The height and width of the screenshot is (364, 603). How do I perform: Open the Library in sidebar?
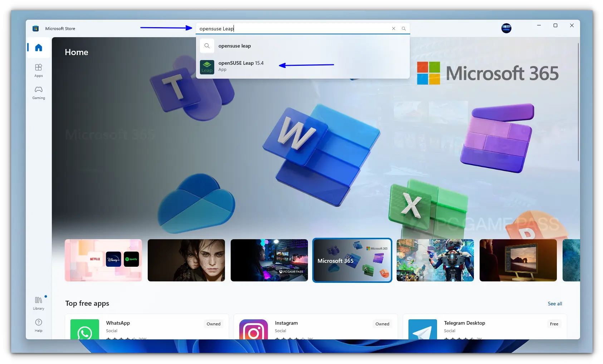pos(39,303)
